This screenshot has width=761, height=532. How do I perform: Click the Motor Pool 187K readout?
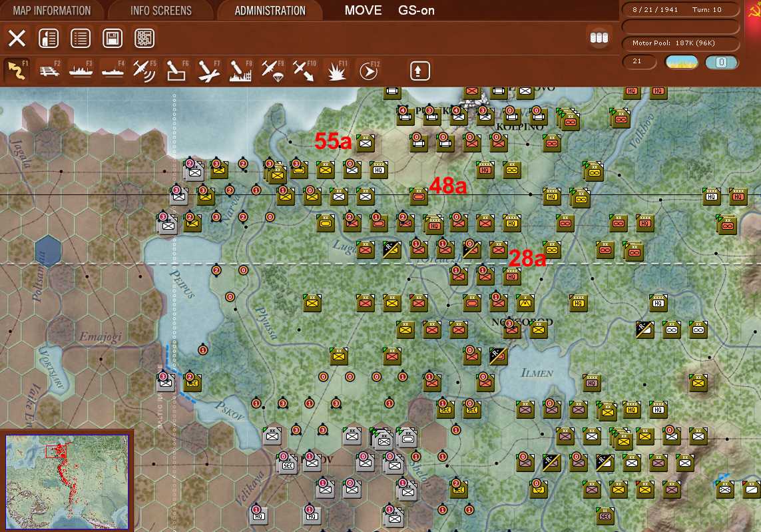point(680,43)
